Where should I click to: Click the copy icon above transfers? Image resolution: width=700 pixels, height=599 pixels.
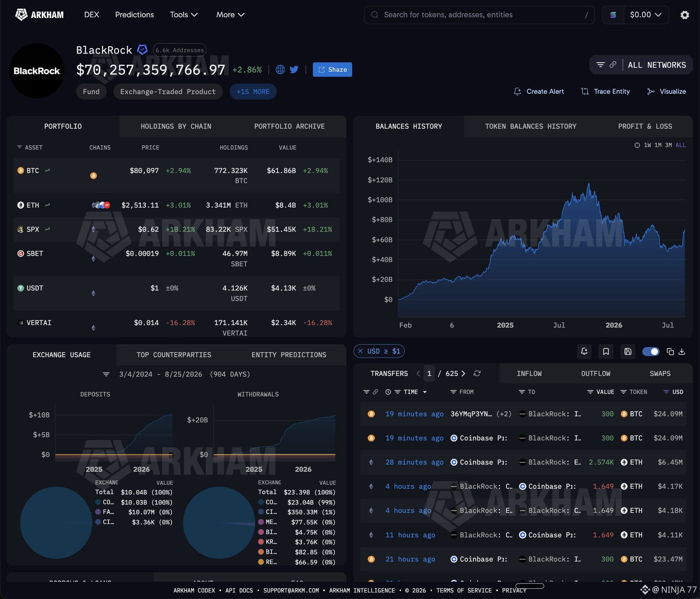(x=670, y=351)
